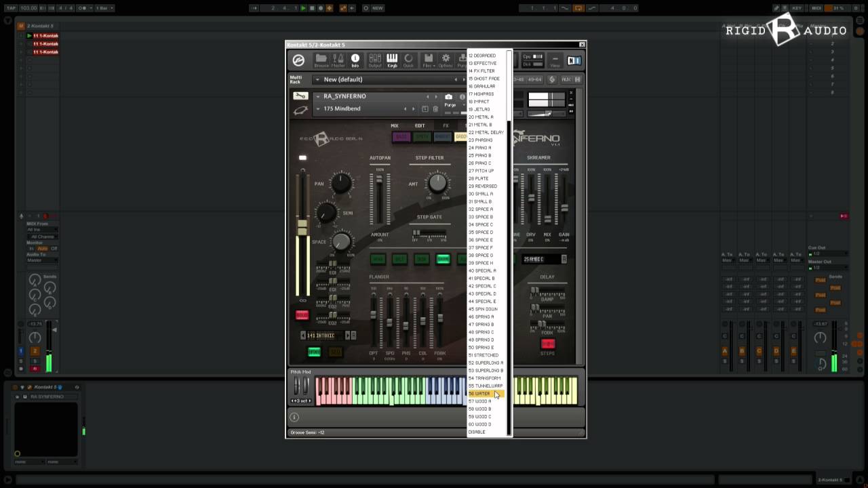
Task: Toggle the Keyb on-screen keyboard icon
Action: coord(392,60)
